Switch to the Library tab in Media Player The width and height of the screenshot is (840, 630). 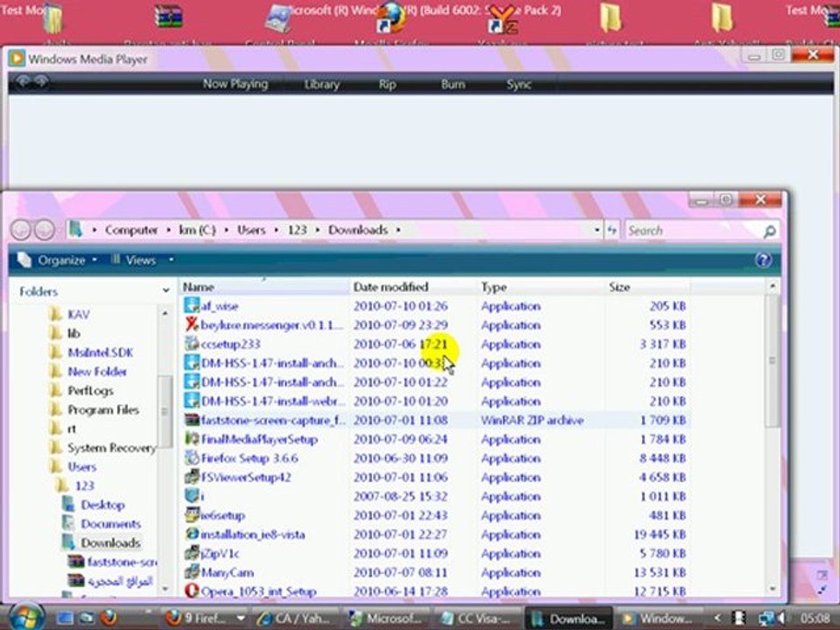[x=321, y=84]
